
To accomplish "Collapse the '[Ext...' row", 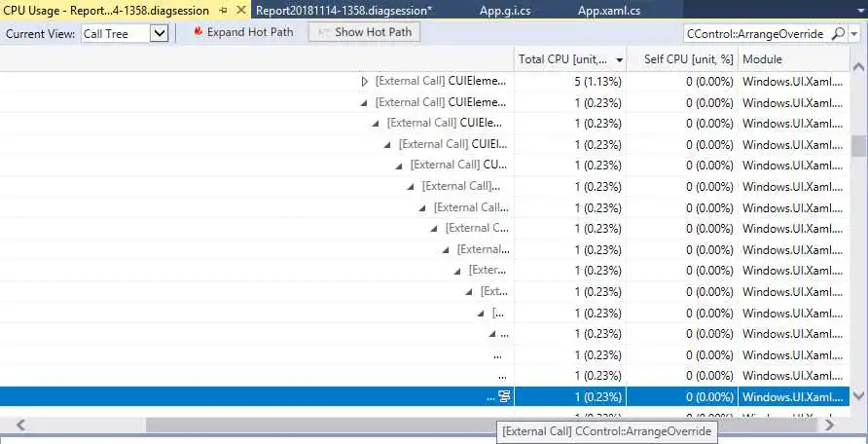I will (468, 292).
